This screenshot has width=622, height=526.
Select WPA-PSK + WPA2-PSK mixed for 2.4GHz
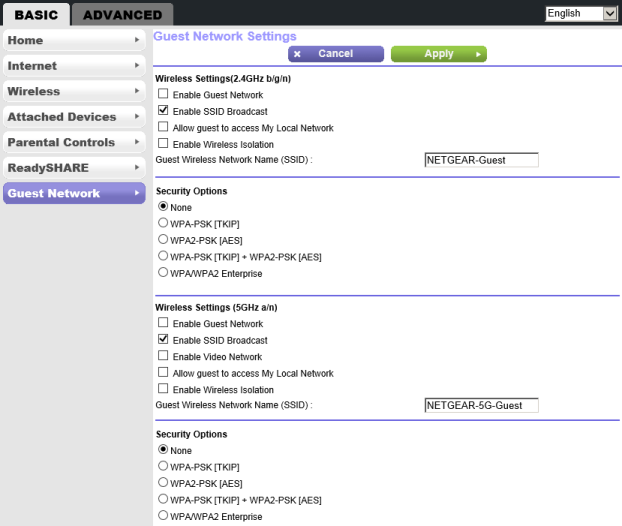point(163,256)
